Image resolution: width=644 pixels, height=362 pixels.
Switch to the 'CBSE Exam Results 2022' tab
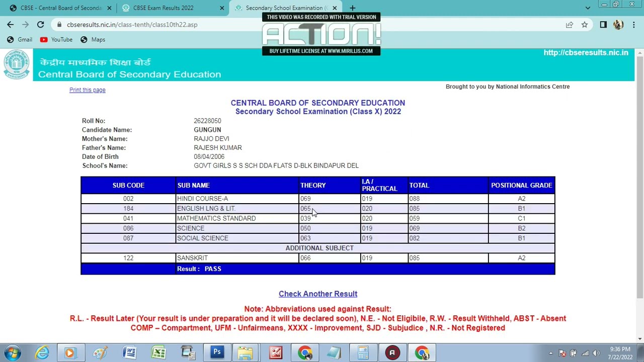173,8
